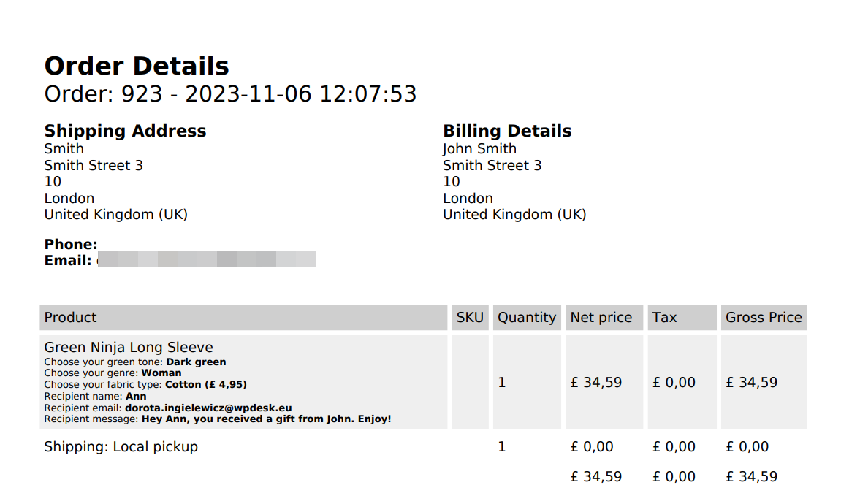Click the Shipping Address heading
This screenshot has height=504, width=841.
(125, 131)
